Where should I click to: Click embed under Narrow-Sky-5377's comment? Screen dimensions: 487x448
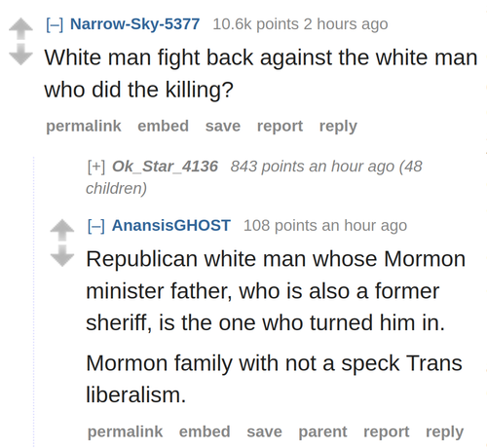pyautogui.click(x=163, y=126)
